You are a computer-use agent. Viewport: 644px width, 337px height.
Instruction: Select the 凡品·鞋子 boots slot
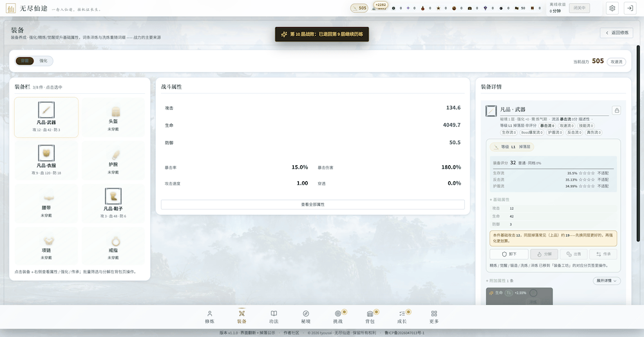click(113, 203)
